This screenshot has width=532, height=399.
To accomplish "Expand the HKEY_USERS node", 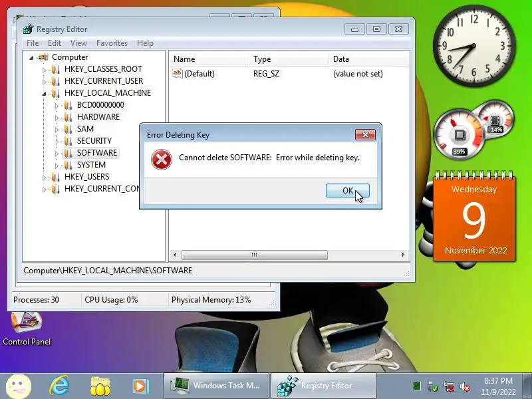I will [x=44, y=178].
